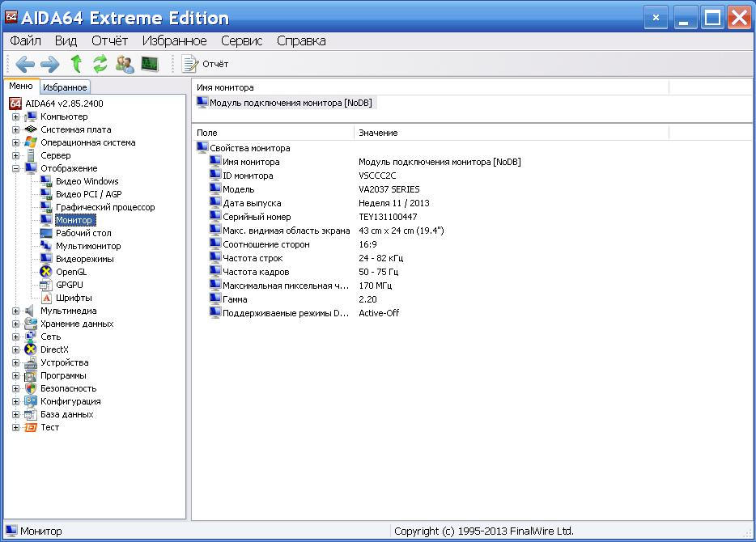This screenshot has height=542, width=756.
Task: Click the Имя монитора column header
Action: [x=431, y=87]
